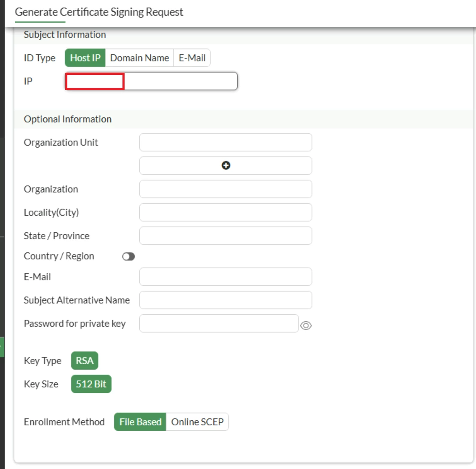The height and width of the screenshot is (469, 476).
Task: Add another Organization Unit with plus icon
Action: [x=226, y=166]
